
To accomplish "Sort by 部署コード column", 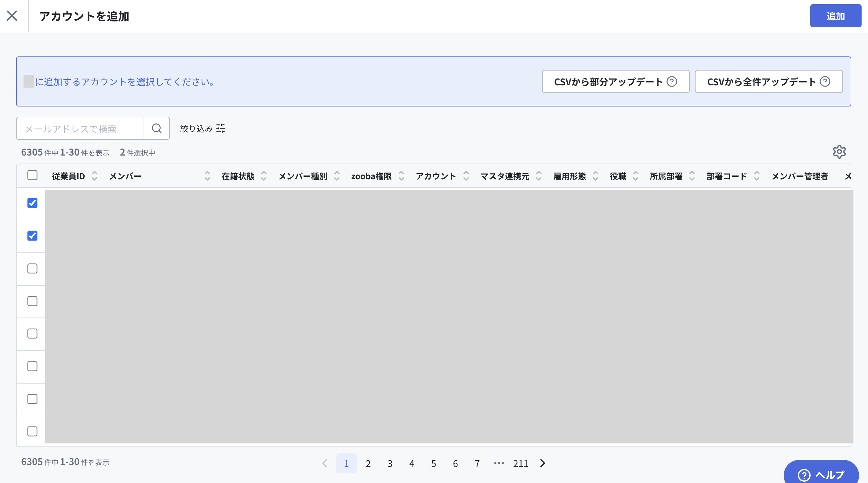I will pyautogui.click(x=756, y=176).
